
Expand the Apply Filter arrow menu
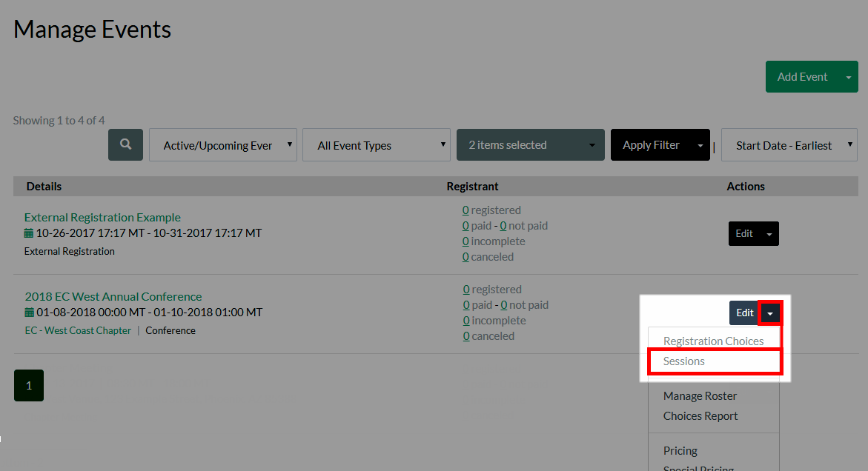click(699, 145)
